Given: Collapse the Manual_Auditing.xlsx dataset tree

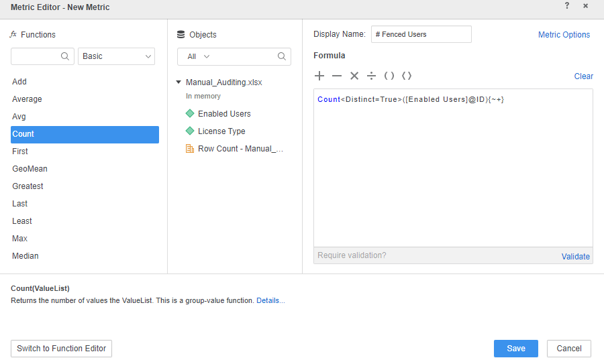Looking at the screenshot, I should click(x=179, y=82).
